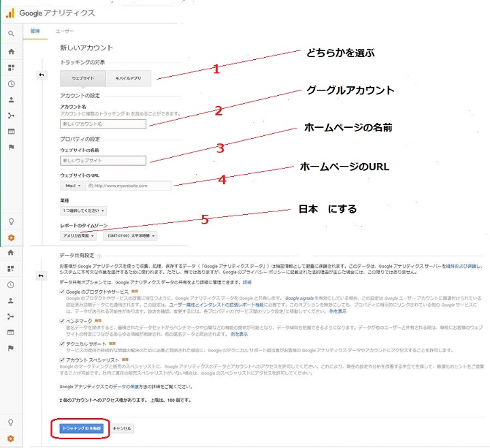The image size is (490, 448).
Task: Open Behavior icon beside the property settings
Action: [12, 131]
